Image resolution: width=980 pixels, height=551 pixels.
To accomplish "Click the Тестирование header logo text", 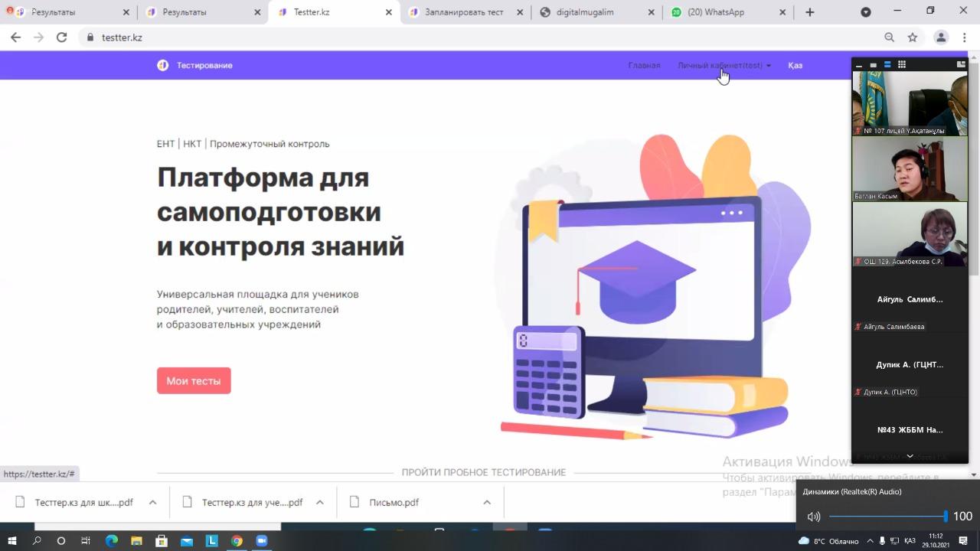I will coord(204,65).
